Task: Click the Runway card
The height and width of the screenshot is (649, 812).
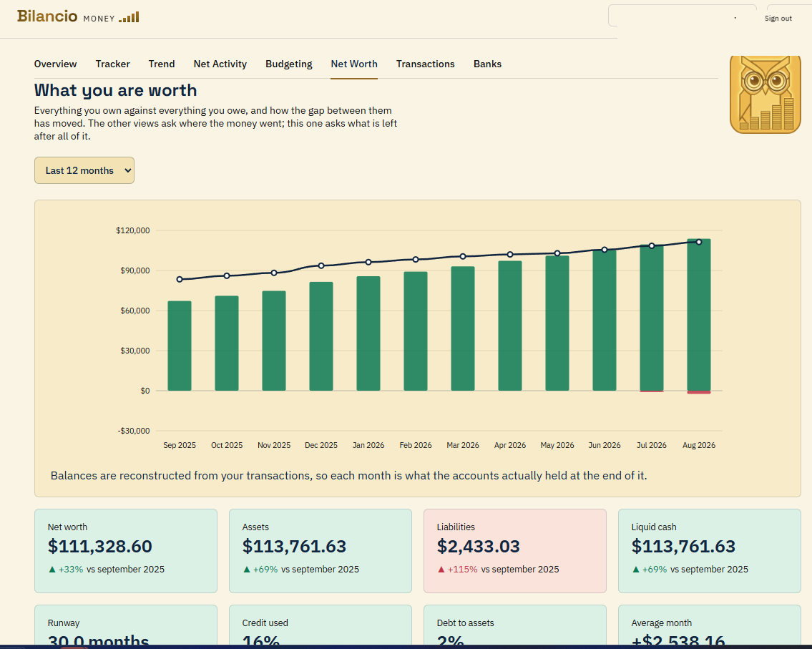Action: 126,625
